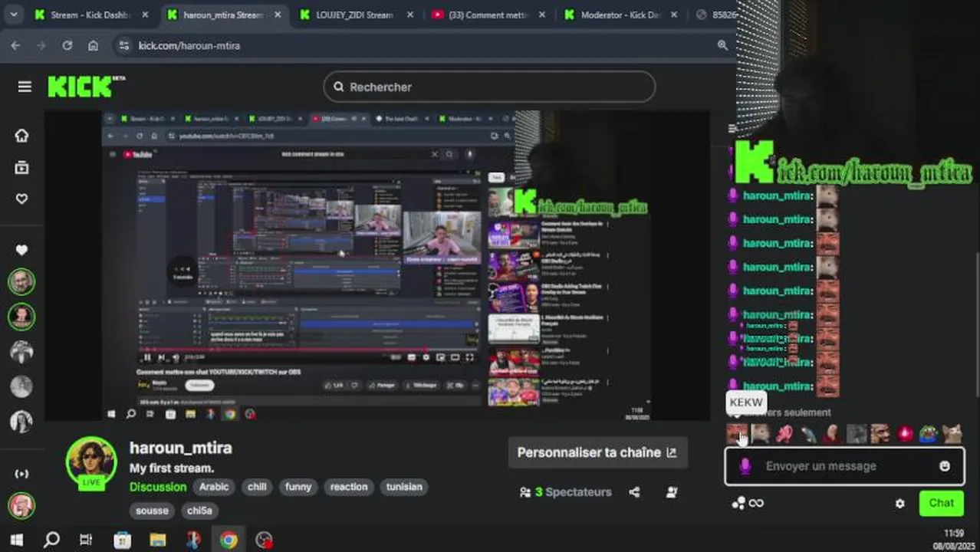This screenshot has width=980, height=552.
Task: Click the live broadcast icon in sidebar
Action: point(21,474)
